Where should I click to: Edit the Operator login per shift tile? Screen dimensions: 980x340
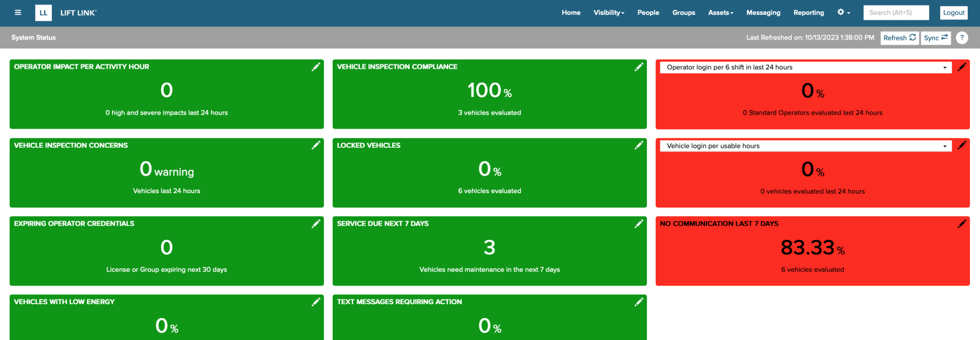[x=962, y=67]
